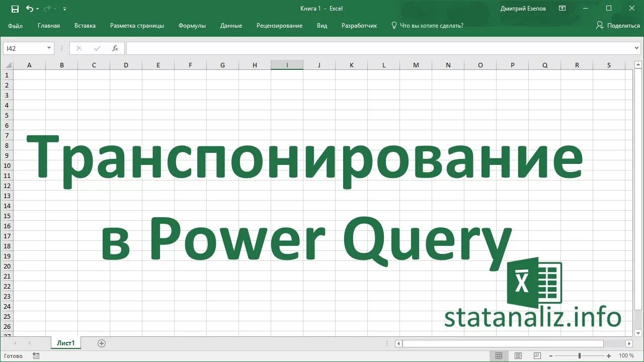Add a new sheet with plus icon
The height and width of the screenshot is (362, 644).
tap(102, 343)
